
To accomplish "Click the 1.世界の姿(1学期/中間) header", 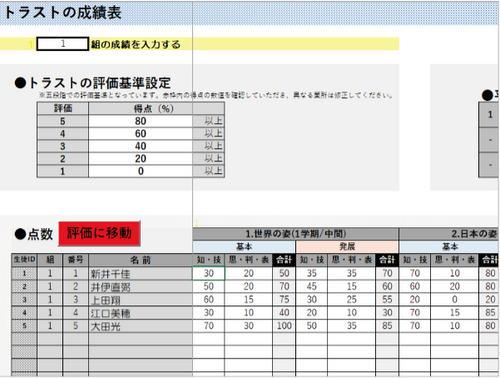I will pos(295,234).
